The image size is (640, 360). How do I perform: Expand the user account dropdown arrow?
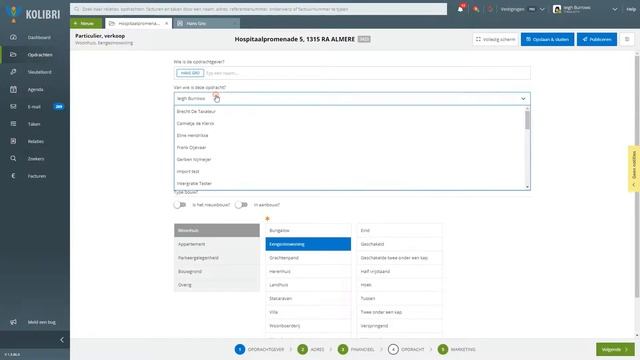[614, 9]
